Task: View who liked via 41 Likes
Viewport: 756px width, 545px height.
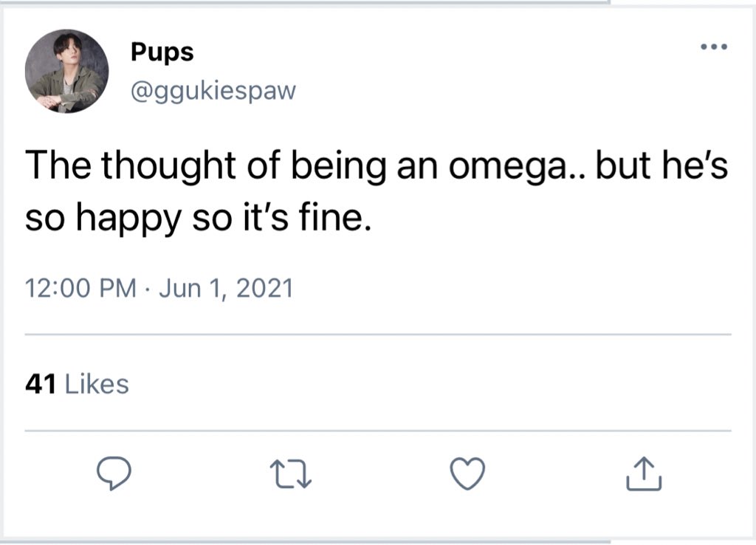Action: point(77,384)
